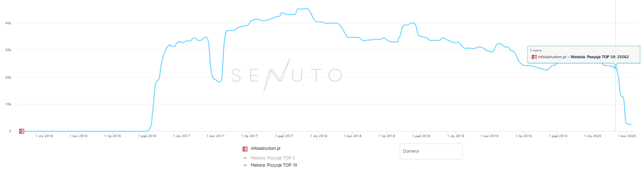The image size is (644, 169).
Task: Click the 1 kwi 2020 axis label
Action: 627,136
